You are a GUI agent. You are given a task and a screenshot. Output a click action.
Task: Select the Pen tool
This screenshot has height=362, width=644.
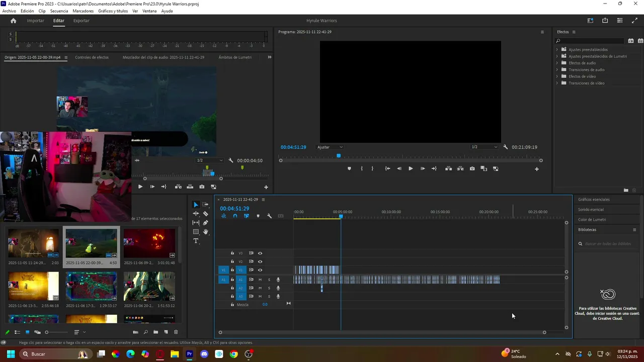(205, 223)
